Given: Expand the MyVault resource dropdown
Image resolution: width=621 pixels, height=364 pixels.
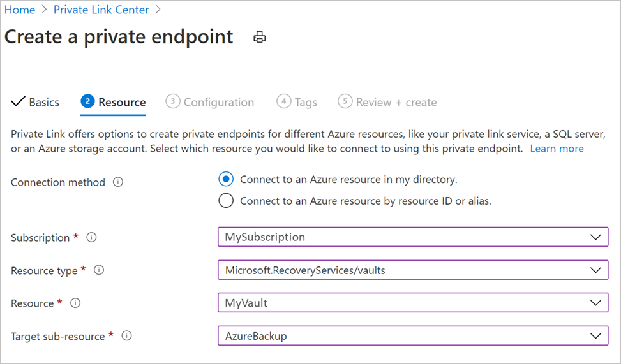Looking at the screenshot, I should coord(595,303).
